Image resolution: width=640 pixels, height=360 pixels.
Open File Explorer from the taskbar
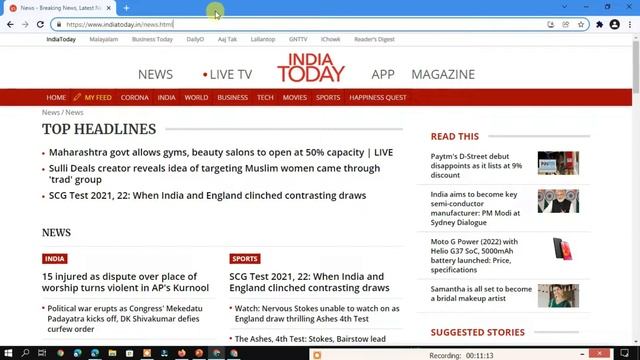(112, 353)
